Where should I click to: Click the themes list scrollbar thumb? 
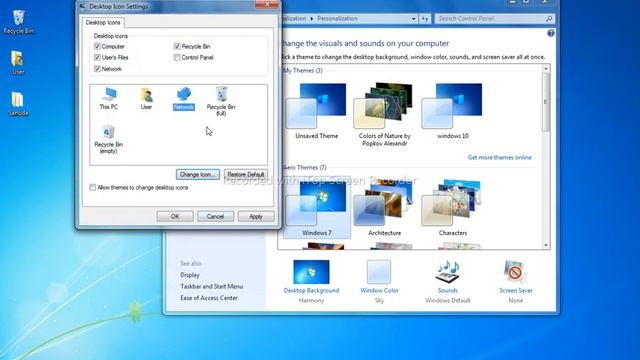click(546, 102)
